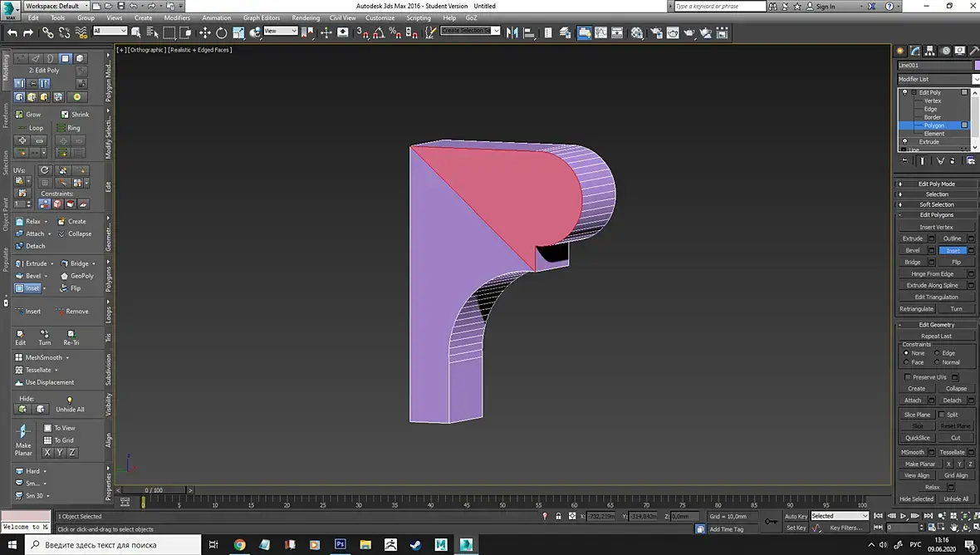The height and width of the screenshot is (555, 980).
Task: Activate the Rotate tool in main toolbar
Action: click(222, 32)
